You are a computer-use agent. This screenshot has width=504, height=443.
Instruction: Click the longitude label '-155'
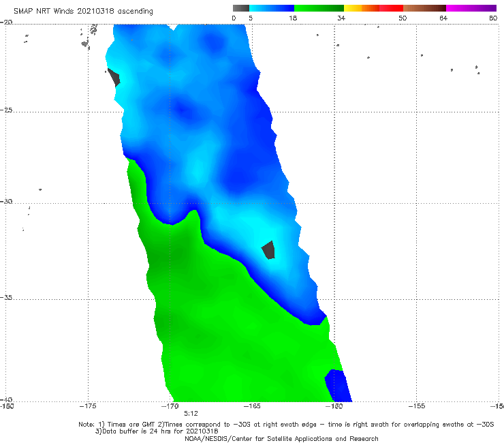pos(416,406)
